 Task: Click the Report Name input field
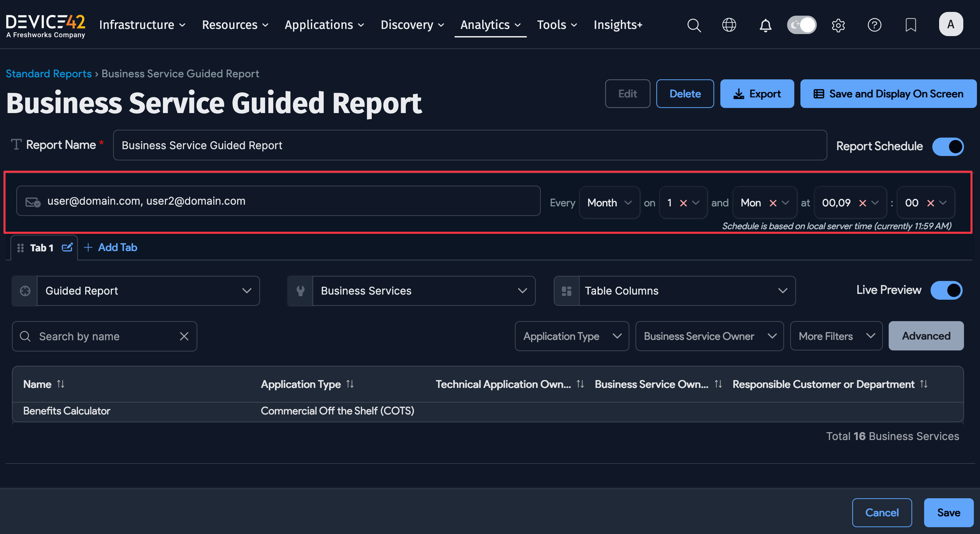[470, 145]
